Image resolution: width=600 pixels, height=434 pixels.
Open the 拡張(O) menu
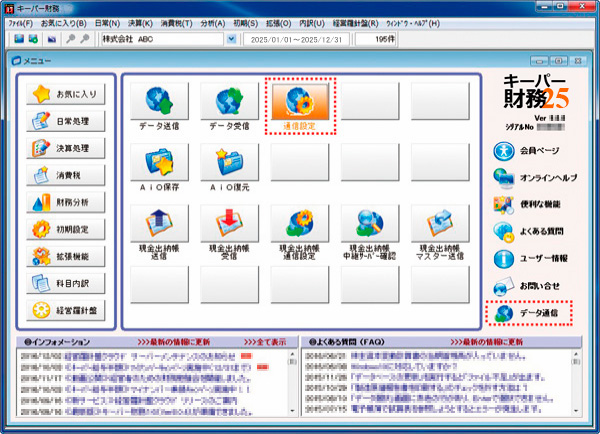(279, 24)
